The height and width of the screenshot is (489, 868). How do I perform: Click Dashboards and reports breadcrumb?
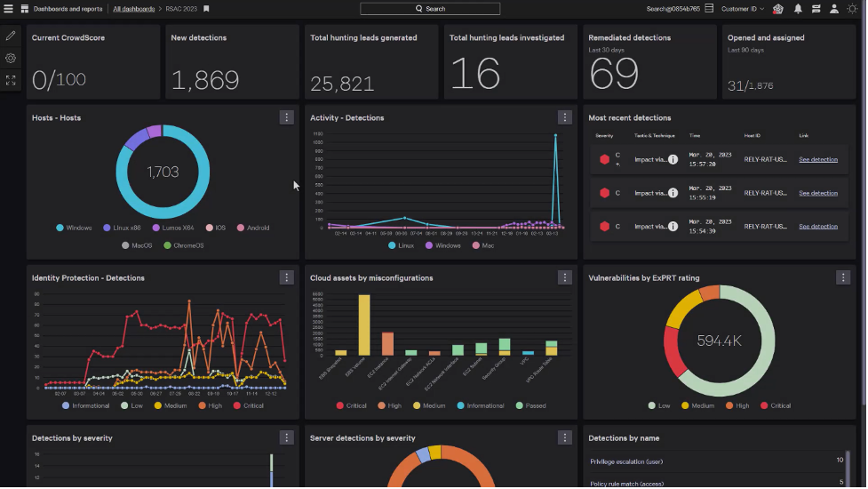pyautogui.click(x=68, y=9)
